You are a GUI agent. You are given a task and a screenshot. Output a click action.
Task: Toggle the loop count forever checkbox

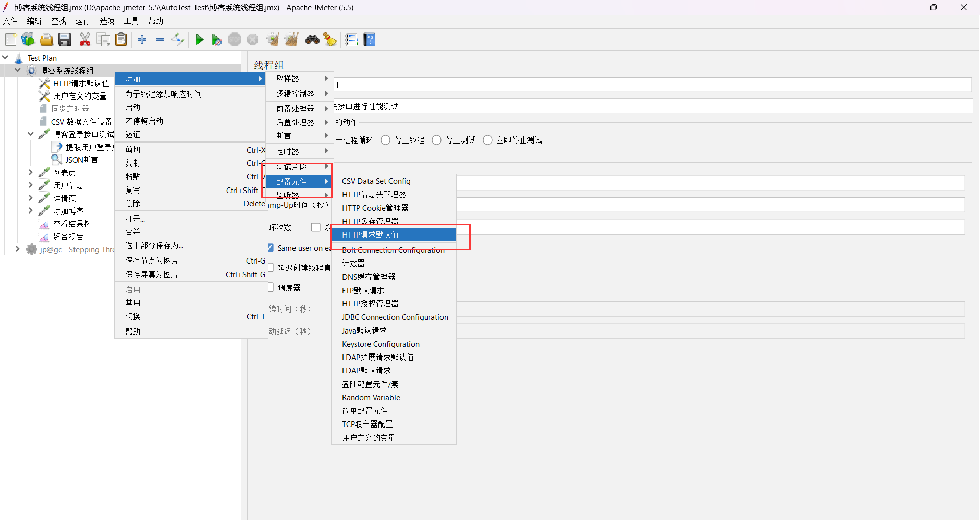pos(316,227)
